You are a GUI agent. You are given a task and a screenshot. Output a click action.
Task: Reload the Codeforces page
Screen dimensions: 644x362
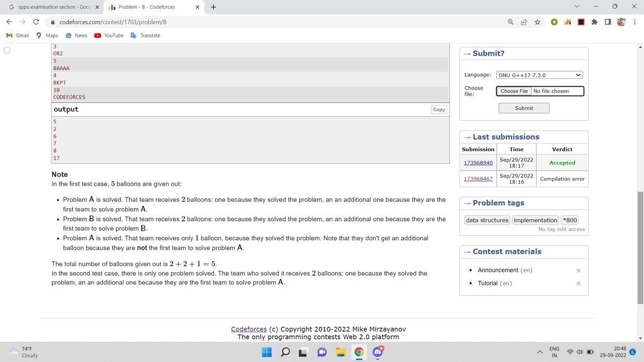point(36,23)
